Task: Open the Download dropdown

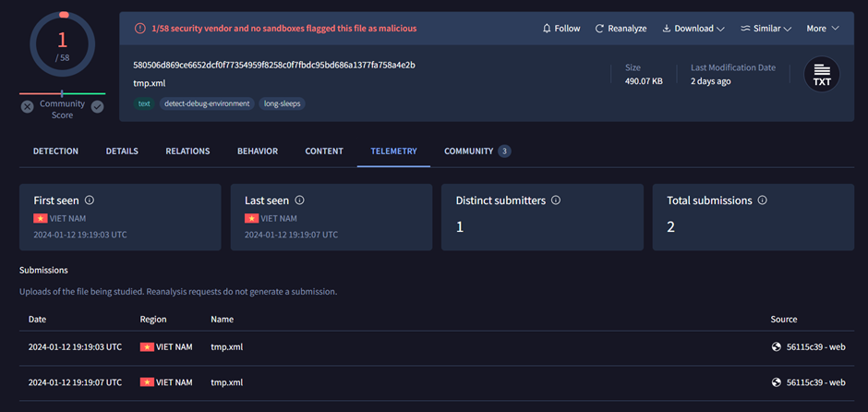Action: pyautogui.click(x=693, y=29)
